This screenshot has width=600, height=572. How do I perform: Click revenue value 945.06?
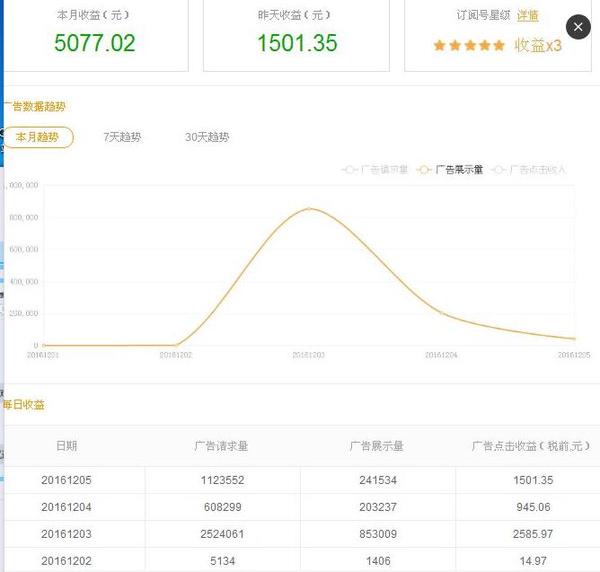533,507
